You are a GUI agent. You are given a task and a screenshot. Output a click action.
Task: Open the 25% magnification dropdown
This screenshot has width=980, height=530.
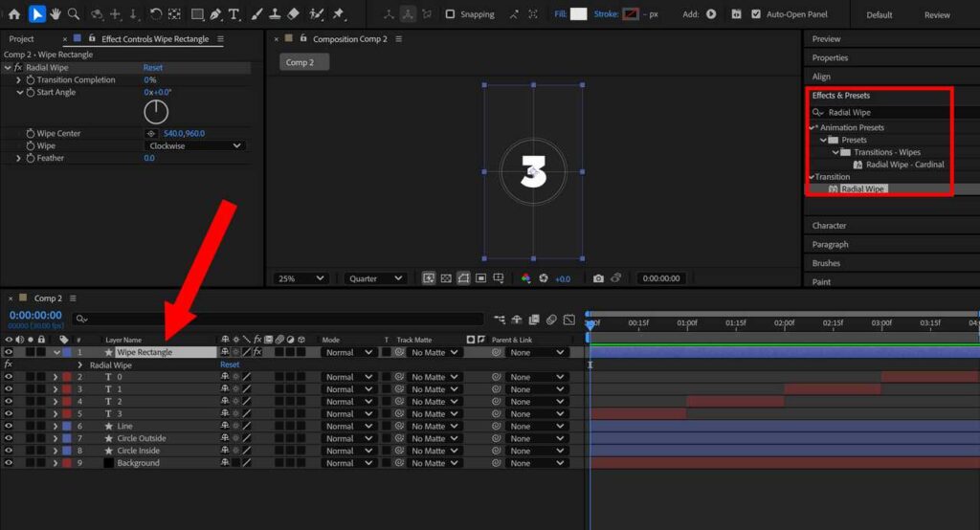[301, 278]
